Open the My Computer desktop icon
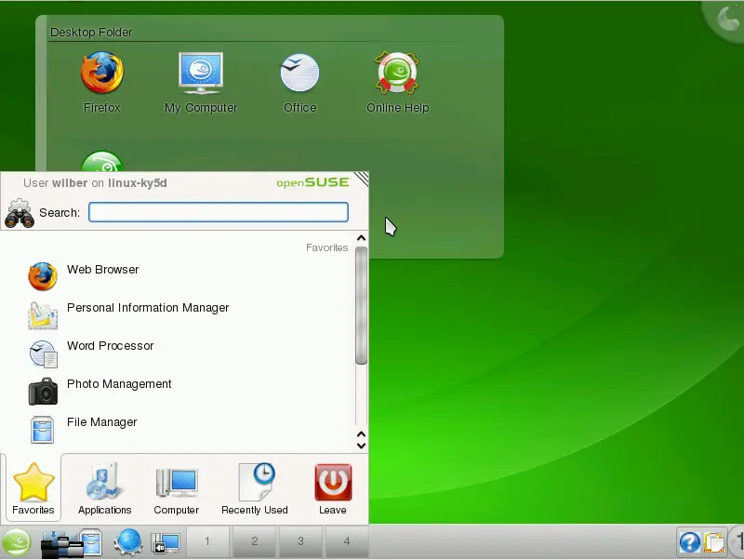Screen dimensions: 744x560 click(x=201, y=74)
